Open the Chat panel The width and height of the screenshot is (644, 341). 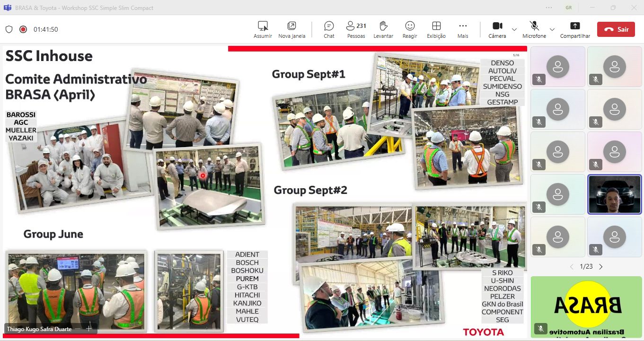(329, 26)
